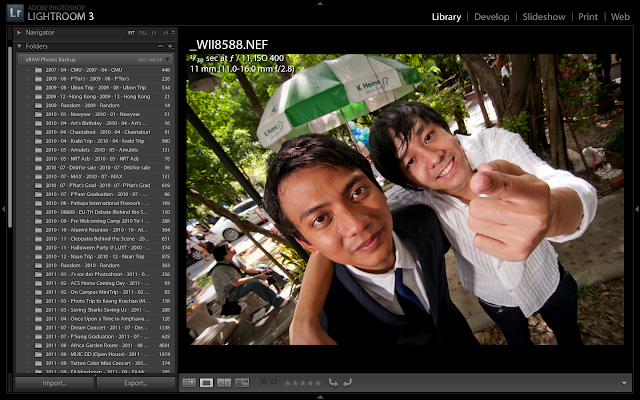Click the rotate clockwise arrow icon
The height and width of the screenshot is (400, 640).
click(x=347, y=382)
